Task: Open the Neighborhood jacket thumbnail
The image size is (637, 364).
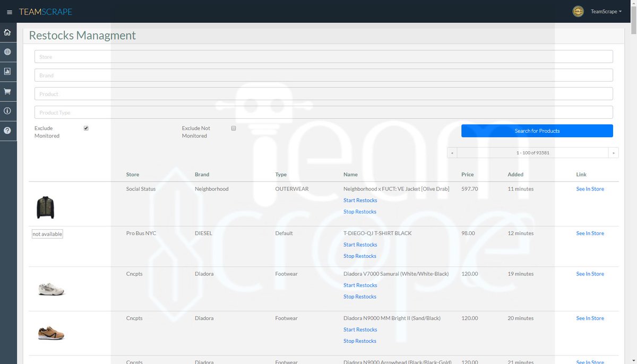Action: 46,207
